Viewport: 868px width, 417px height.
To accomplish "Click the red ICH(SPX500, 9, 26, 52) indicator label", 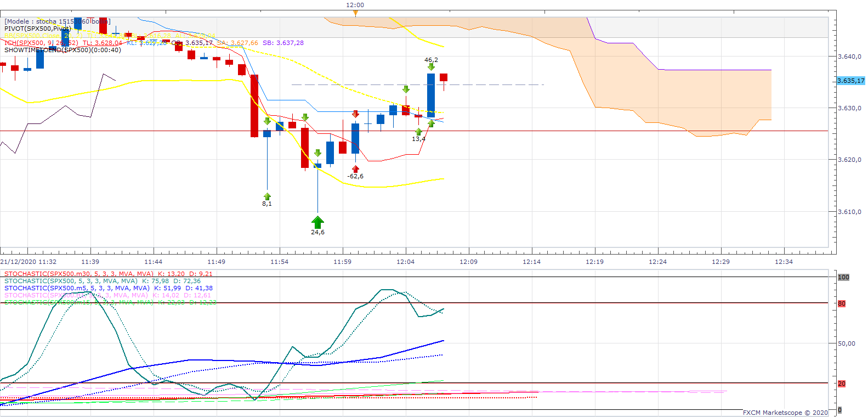I will 41,43.
